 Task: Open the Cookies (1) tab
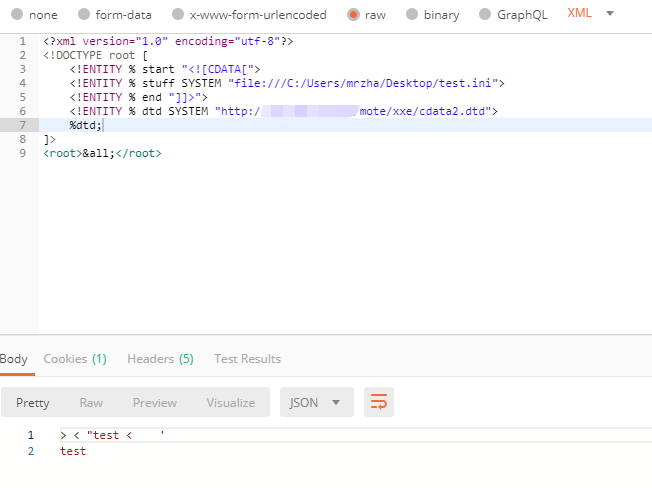[x=75, y=359]
